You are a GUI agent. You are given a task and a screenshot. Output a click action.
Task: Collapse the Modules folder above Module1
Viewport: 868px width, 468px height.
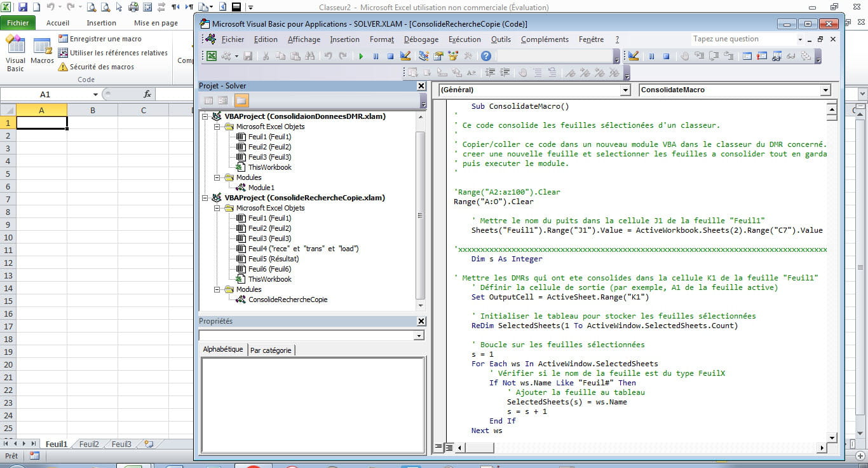[217, 177]
